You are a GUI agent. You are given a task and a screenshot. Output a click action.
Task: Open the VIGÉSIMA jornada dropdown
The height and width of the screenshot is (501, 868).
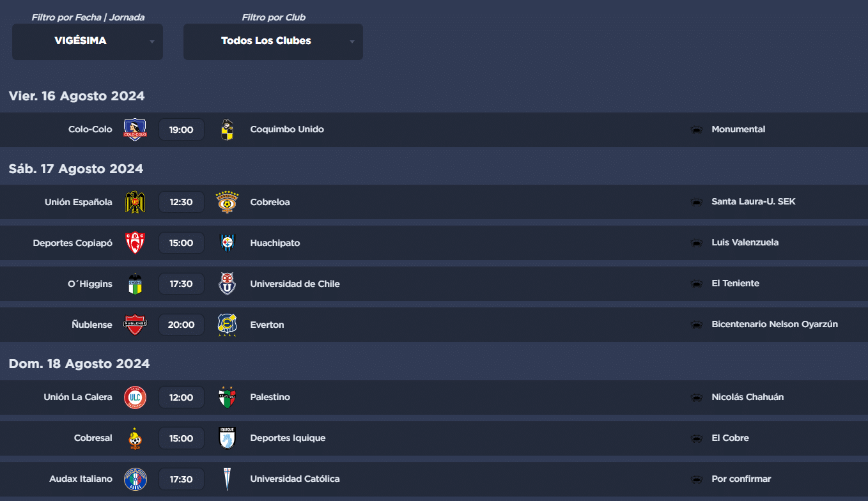88,42
